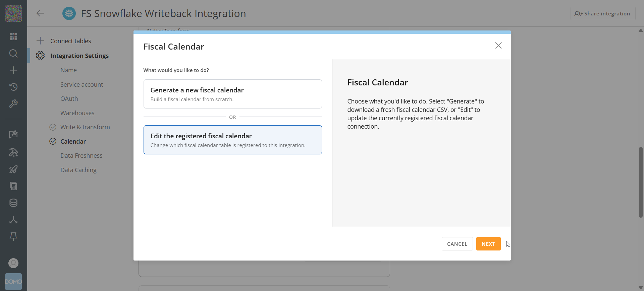644x291 pixels.
Task: Open Write & transform settings
Action: 85,127
